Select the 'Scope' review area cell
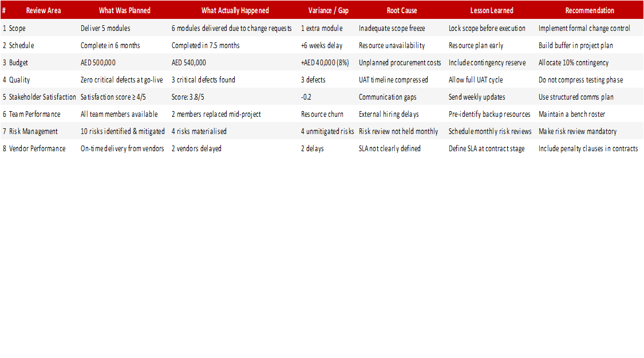 coord(17,29)
